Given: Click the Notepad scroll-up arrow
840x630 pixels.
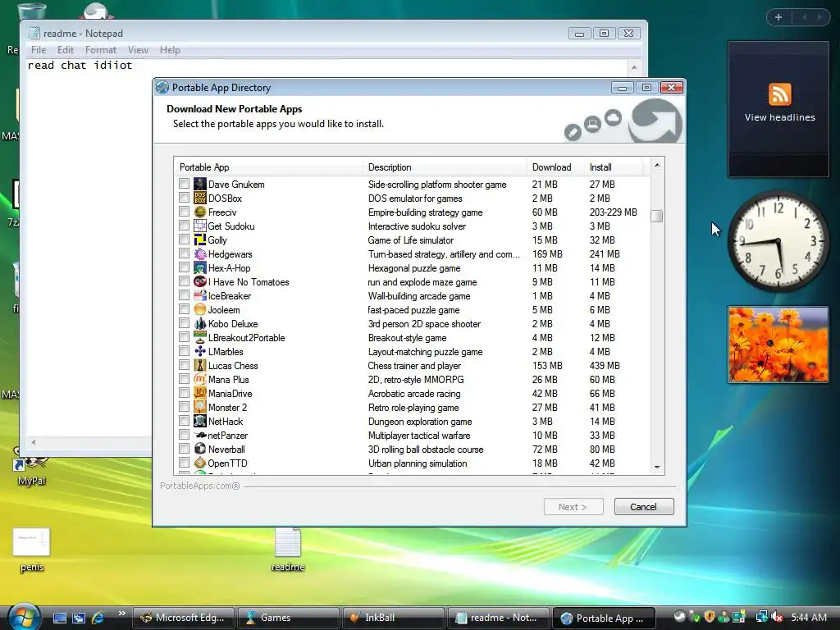Looking at the screenshot, I should point(634,67).
